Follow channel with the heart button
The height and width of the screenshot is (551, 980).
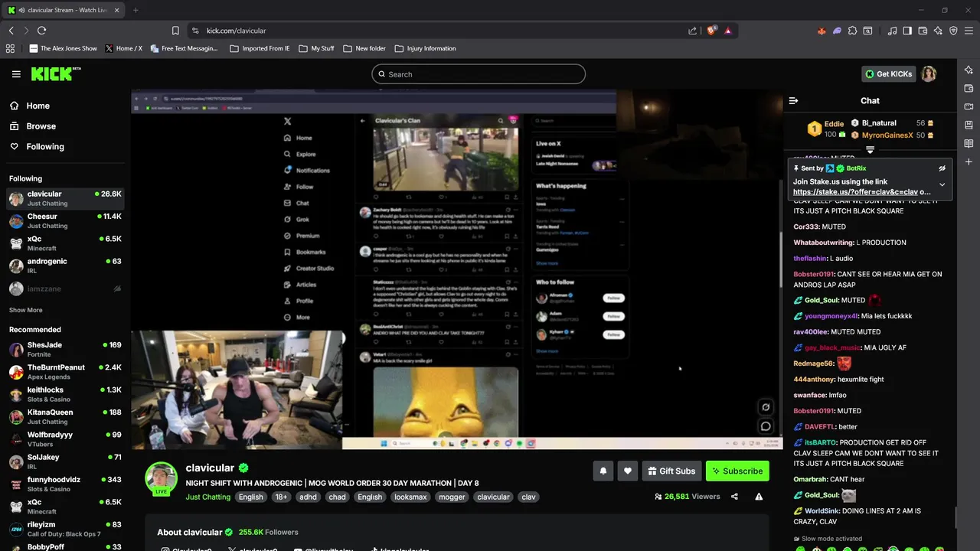point(627,471)
